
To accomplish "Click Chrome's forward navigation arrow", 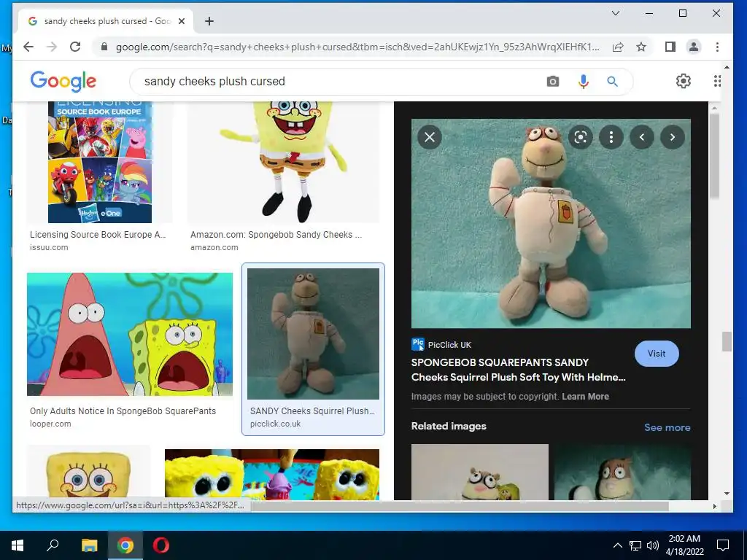I will click(x=52, y=47).
